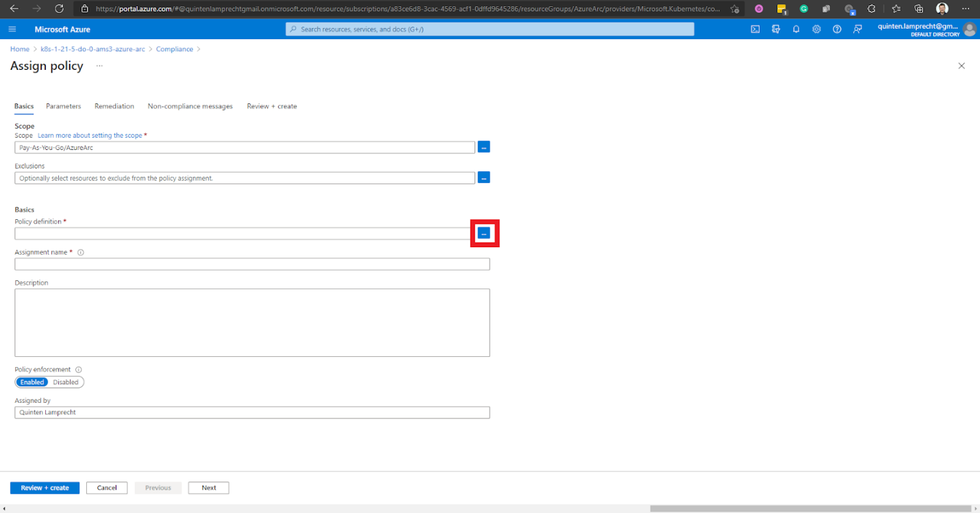Open the account avatar menu
Image resolution: width=980 pixels, height=513 pixels.
969,29
